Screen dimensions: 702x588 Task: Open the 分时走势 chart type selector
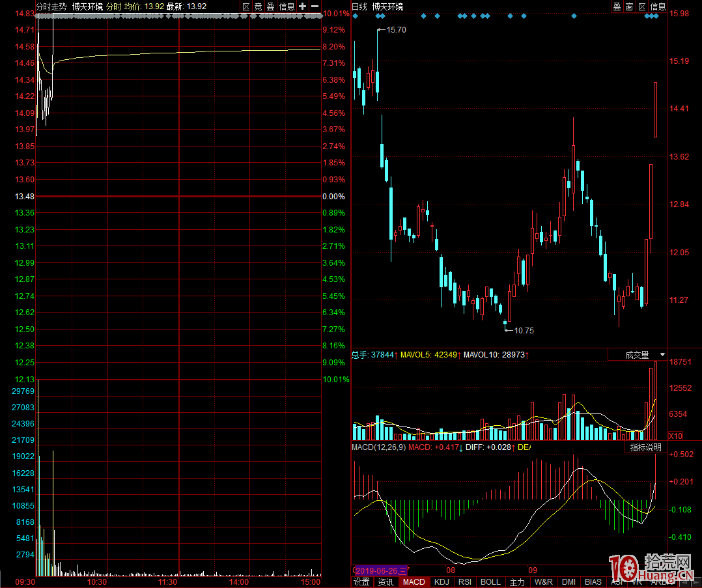tap(51, 7)
